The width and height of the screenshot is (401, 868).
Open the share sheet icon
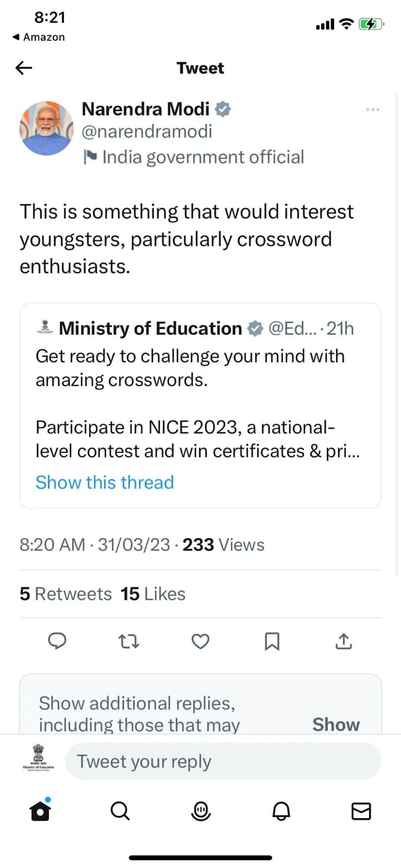pyautogui.click(x=343, y=641)
